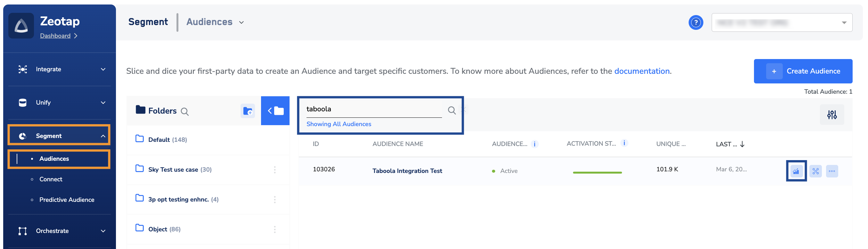868x249 pixels.
Task: Open analytics chart icon for Taboola audience
Action: [x=796, y=171]
